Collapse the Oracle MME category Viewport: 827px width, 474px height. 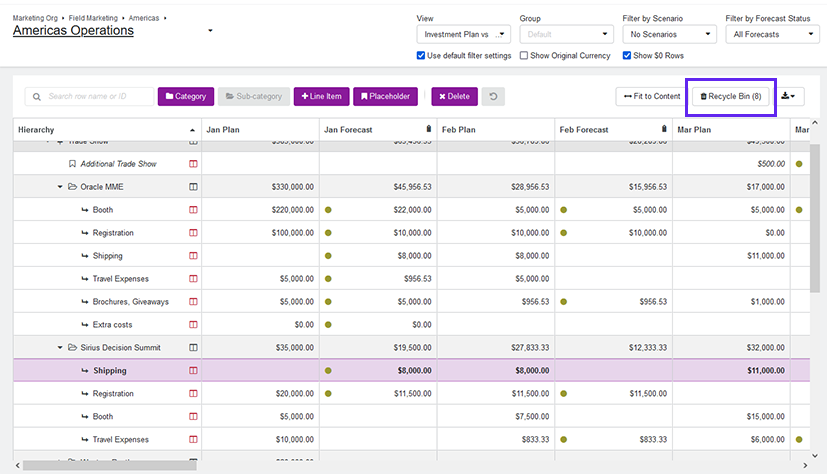pos(60,187)
